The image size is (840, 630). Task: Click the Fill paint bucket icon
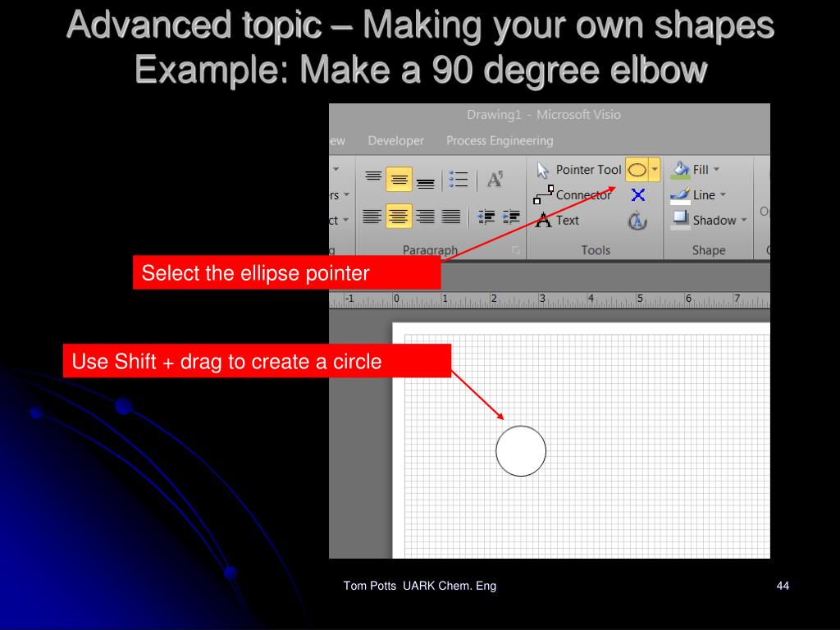tap(680, 169)
